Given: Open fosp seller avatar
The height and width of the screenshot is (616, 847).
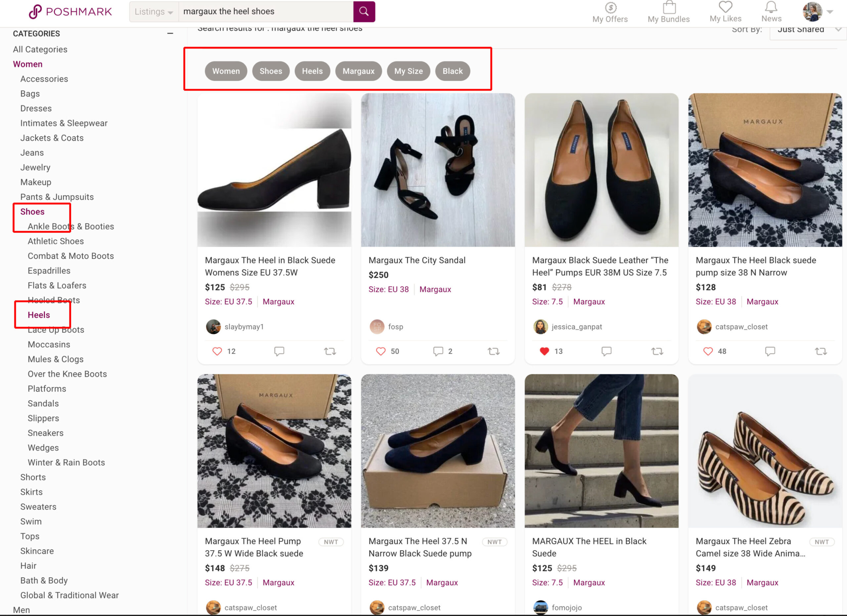Looking at the screenshot, I should (377, 326).
